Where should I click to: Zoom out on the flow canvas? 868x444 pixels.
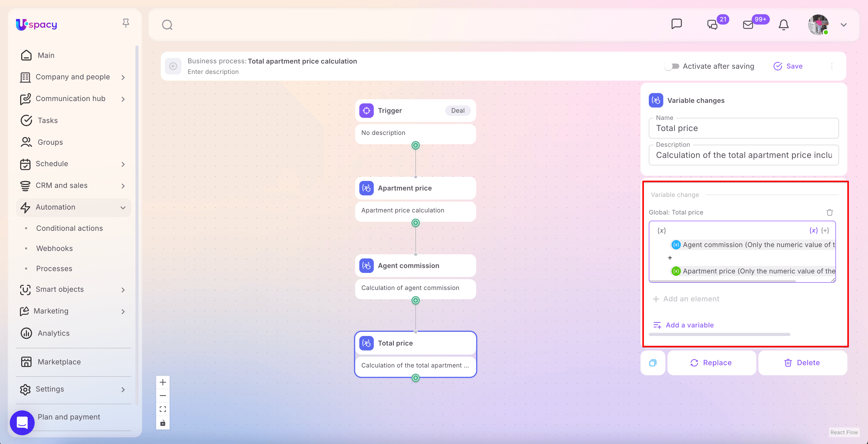click(163, 396)
